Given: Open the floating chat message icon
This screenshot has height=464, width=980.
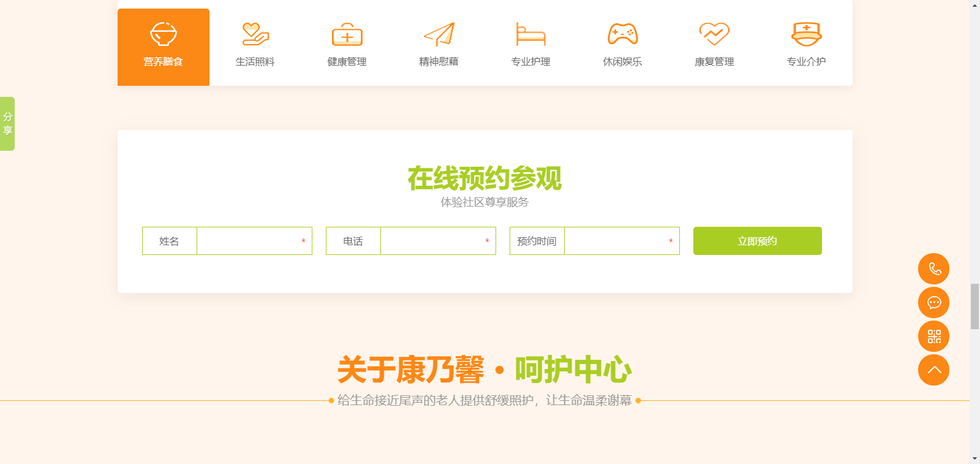Looking at the screenshot, I should tap(933, 303).
